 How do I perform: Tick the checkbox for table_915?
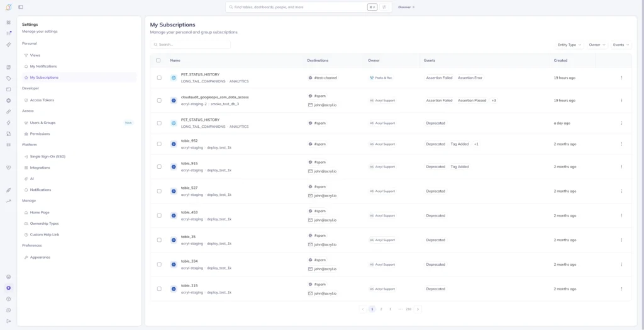click(159, 167)
